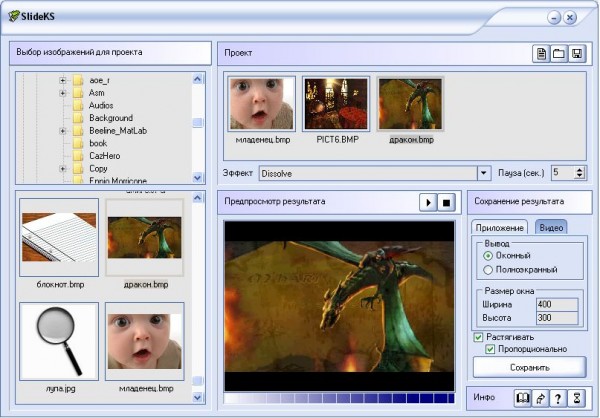Expand the Beeline_MatLab folder node
Screen dimensions: 600x418
click(x=63, y=131)
